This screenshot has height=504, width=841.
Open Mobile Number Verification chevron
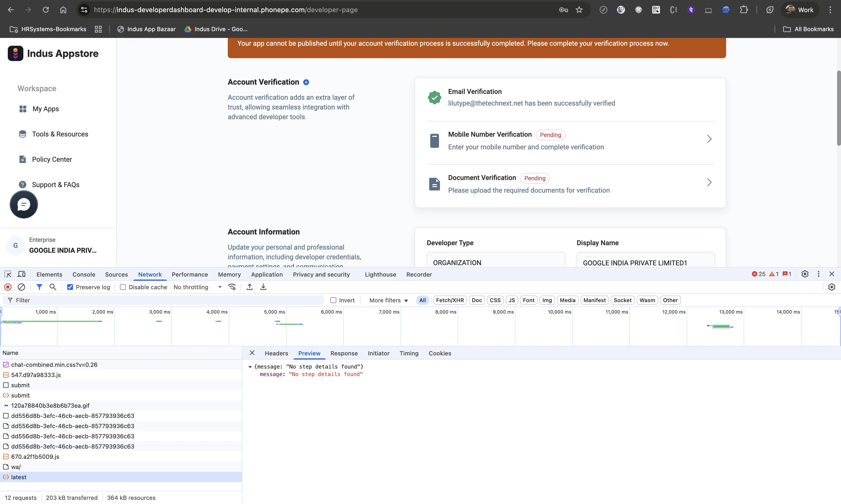(x=709, y=139)
